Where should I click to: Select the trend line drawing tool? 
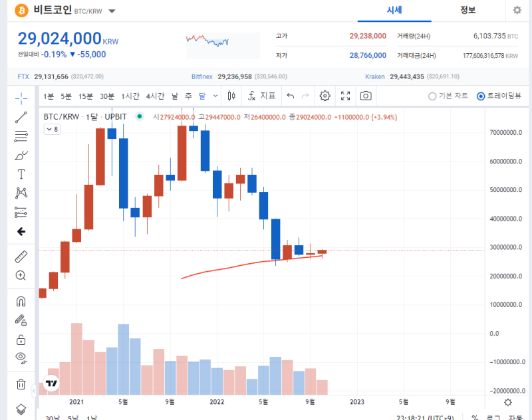21,117
